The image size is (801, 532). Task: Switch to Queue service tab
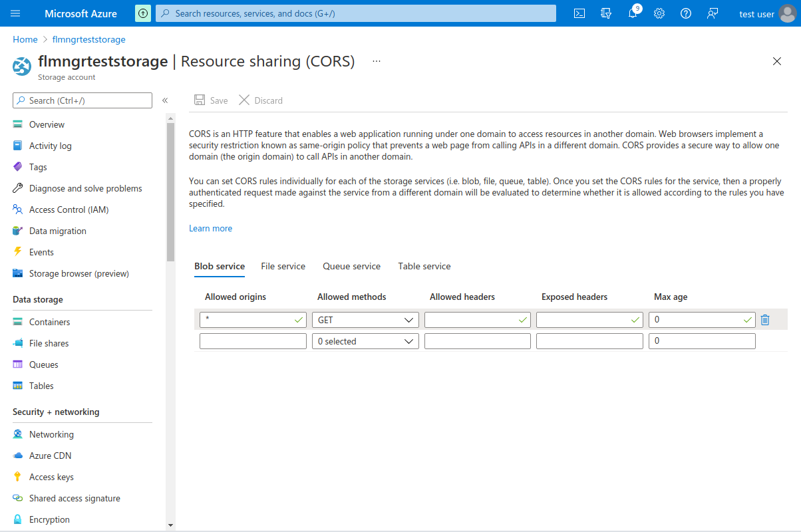point(351,266)
